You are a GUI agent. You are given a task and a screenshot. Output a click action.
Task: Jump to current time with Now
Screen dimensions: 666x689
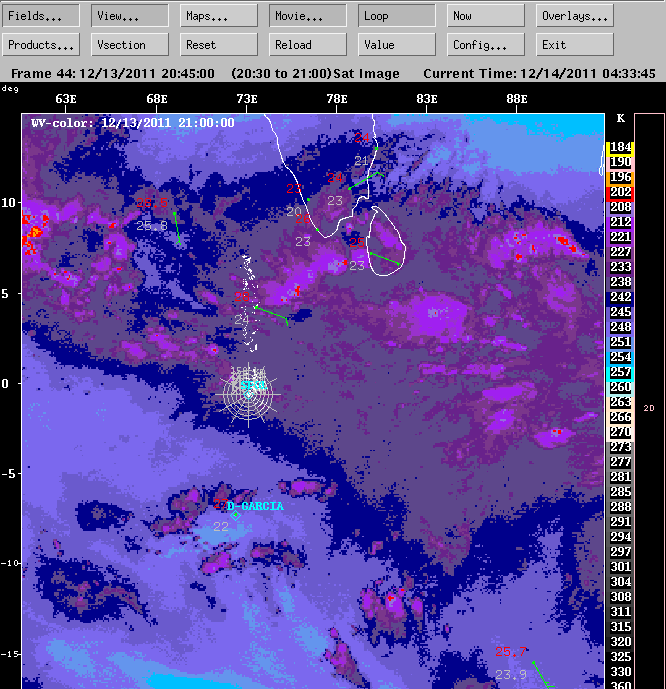coord(486,16)
